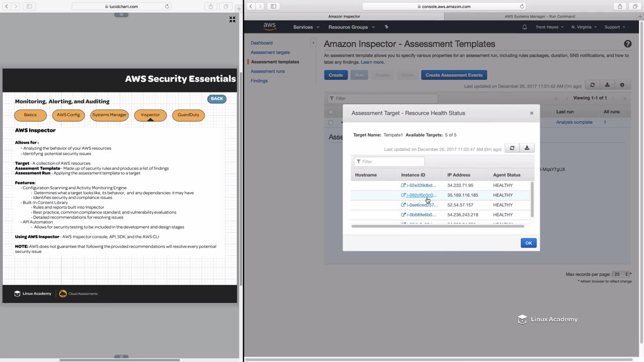
Task: Go forward in the AWS console browser window
Action: tap(260, 7)
